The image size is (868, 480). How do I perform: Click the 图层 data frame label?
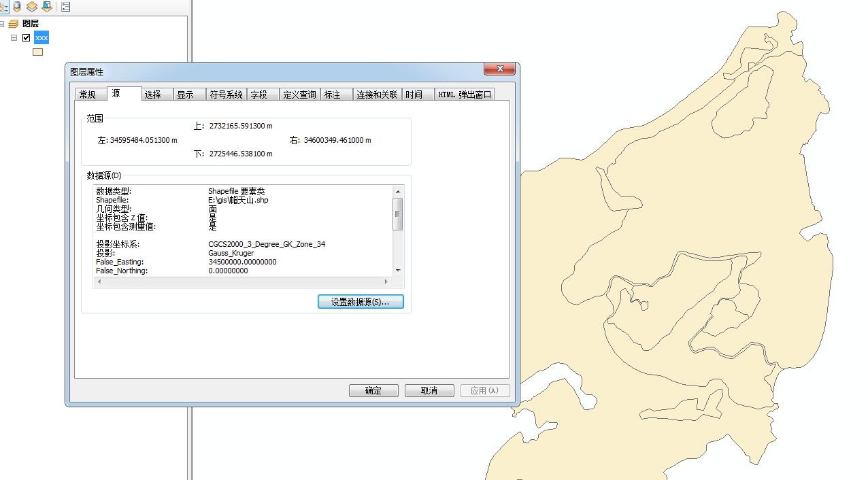(x=31, y=24)
